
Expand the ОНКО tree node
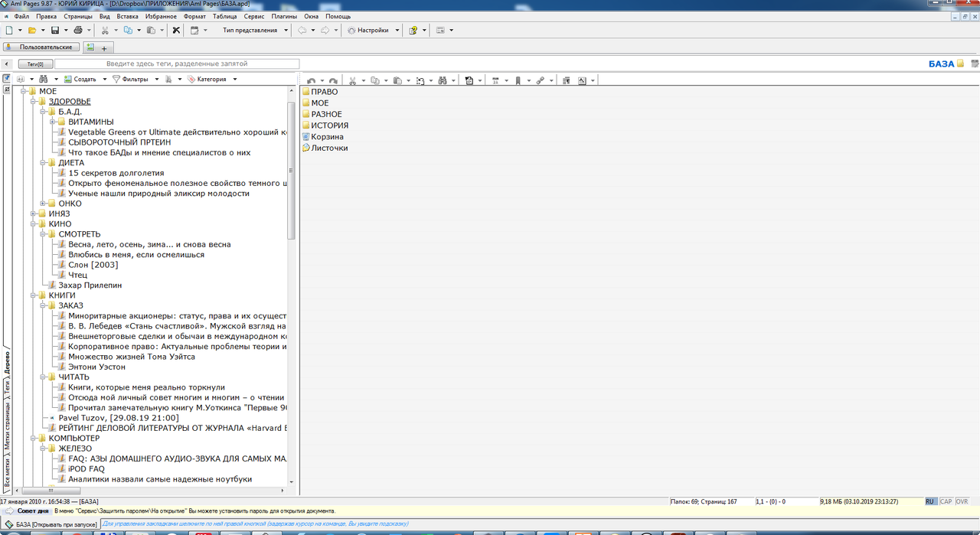point(43,204)
